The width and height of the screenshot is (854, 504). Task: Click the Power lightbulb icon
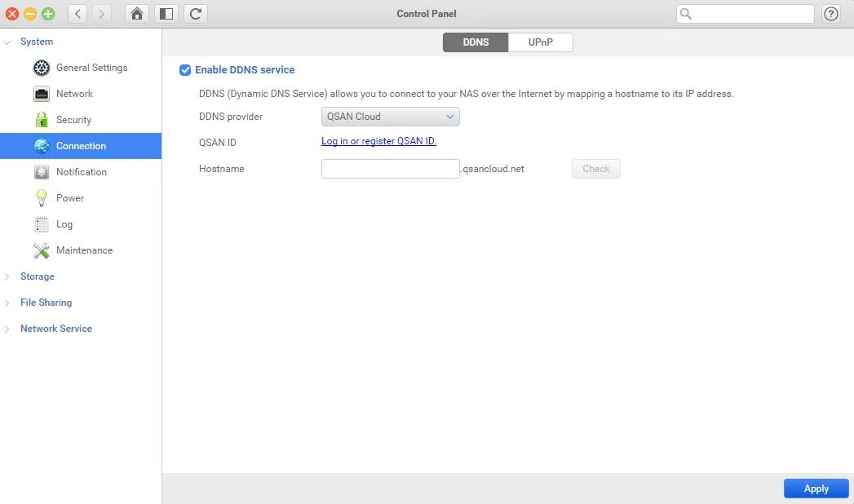(x=42, y=198)
